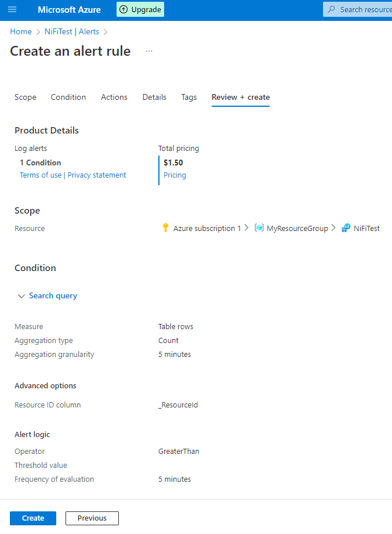Click the MyResourceGroup resource group icon
Image resolution: width=392 pixels, height=534 pixels.
pyautogui.click(x=259, y=228)
